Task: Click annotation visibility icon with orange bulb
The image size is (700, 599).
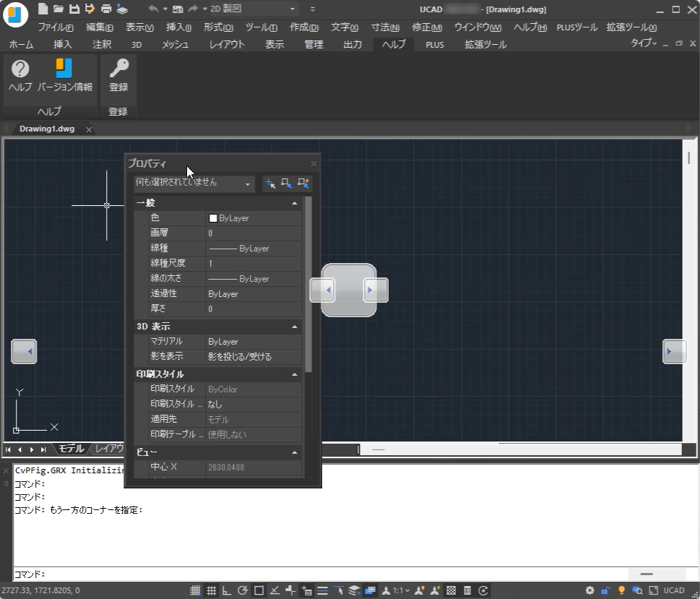Action: (419, 590)
